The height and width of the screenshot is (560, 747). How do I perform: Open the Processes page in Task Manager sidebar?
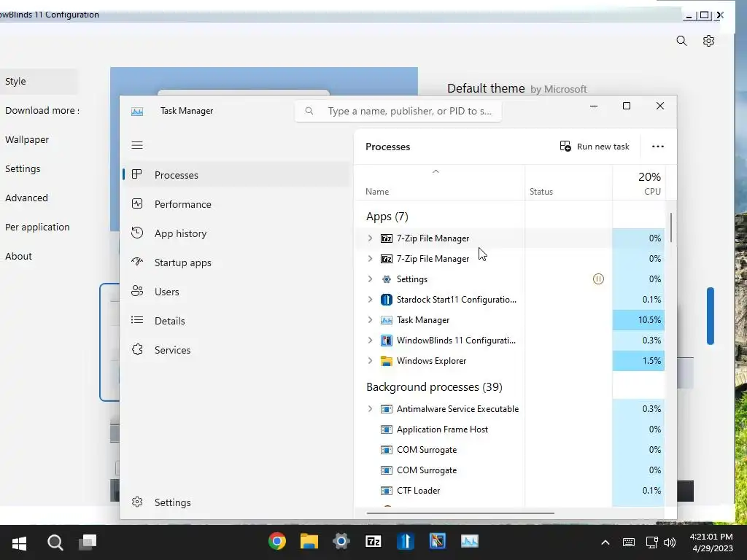click(x=237, y=175)
